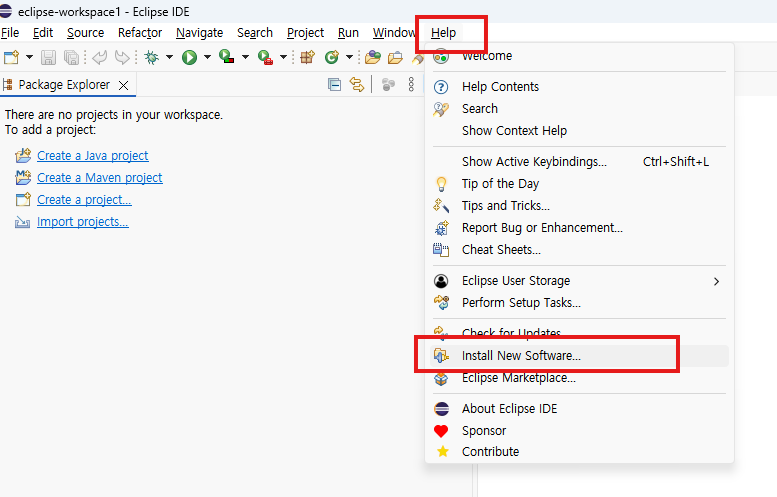Click the New wizard toolbar icon
The image size is (777, 497).
coord(11,57)
